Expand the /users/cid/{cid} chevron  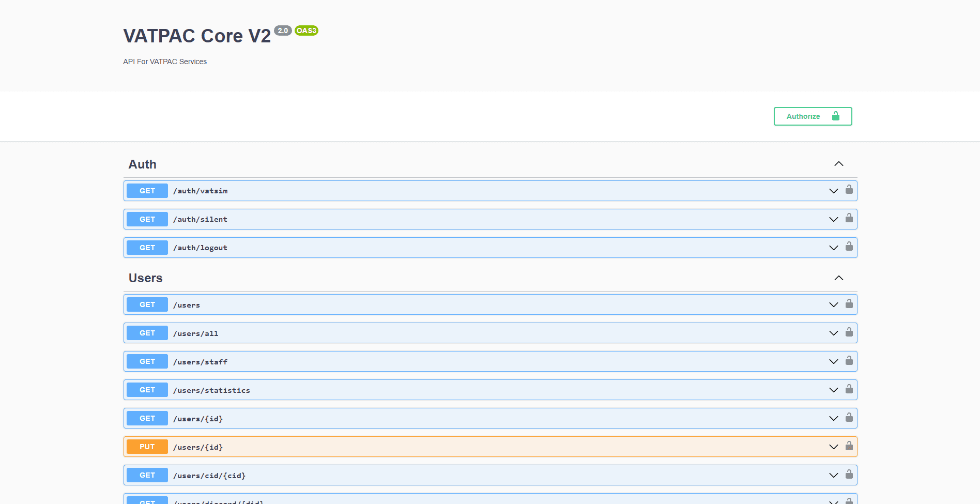click(x=833, y=475)
